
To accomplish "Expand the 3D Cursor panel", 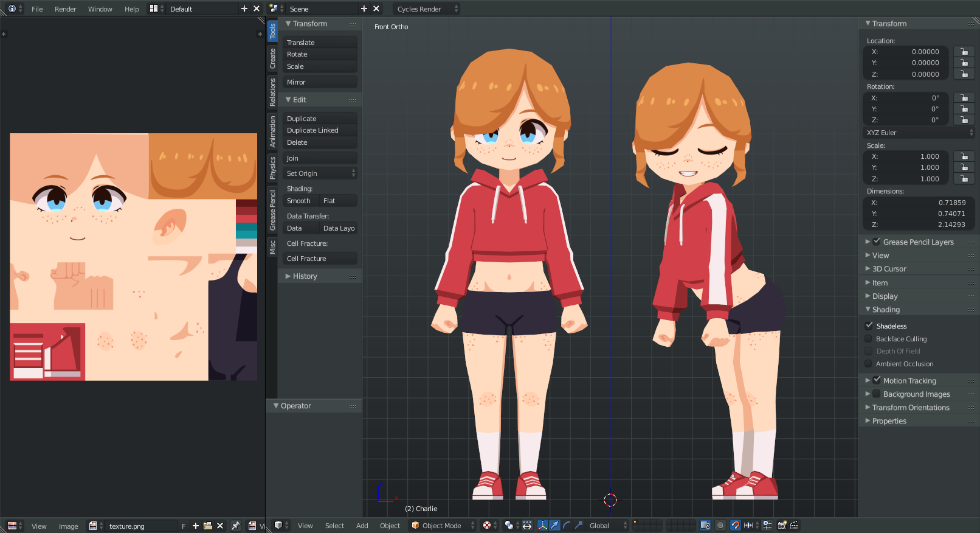I will tap(919, 269).
